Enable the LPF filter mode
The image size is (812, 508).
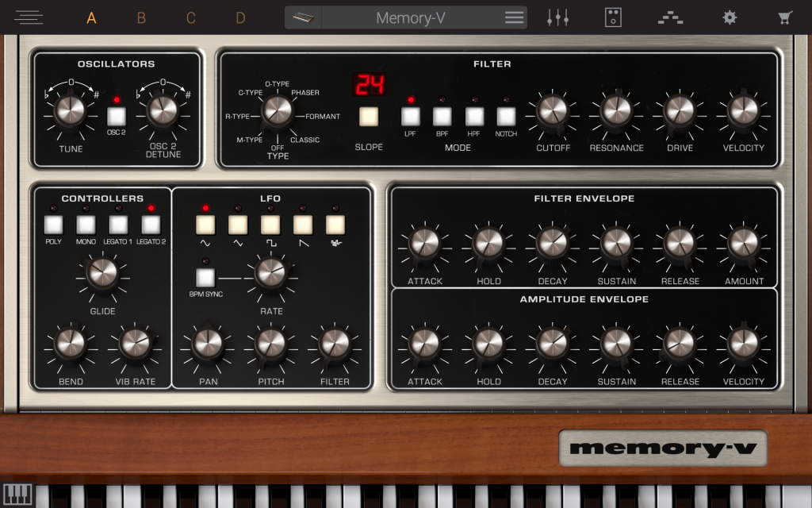click(x=409, y=117)
